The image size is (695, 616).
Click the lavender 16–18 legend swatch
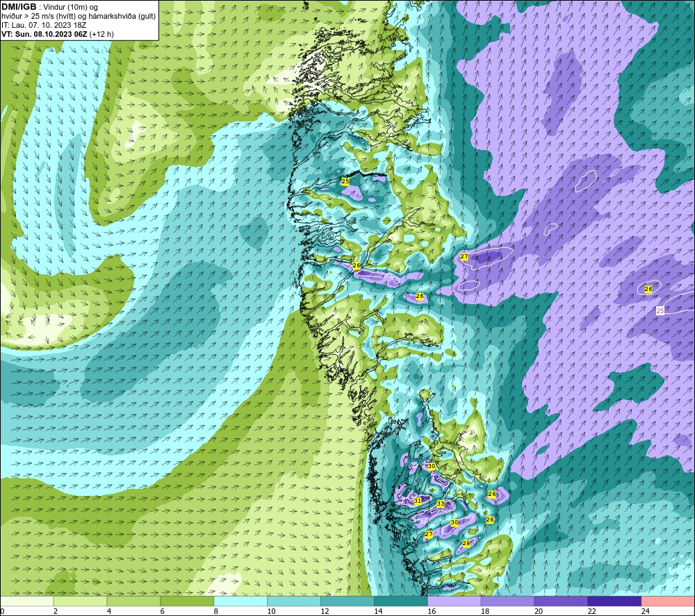(x=454, y=601)
